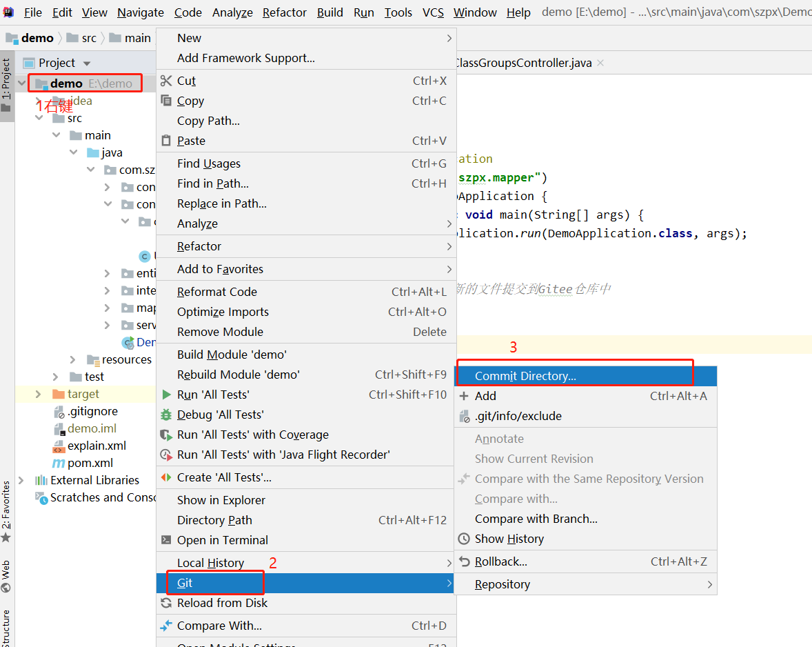This screenshot has width=812, height=647.
Task: Expand the target folder
Action: pos(38,395)
